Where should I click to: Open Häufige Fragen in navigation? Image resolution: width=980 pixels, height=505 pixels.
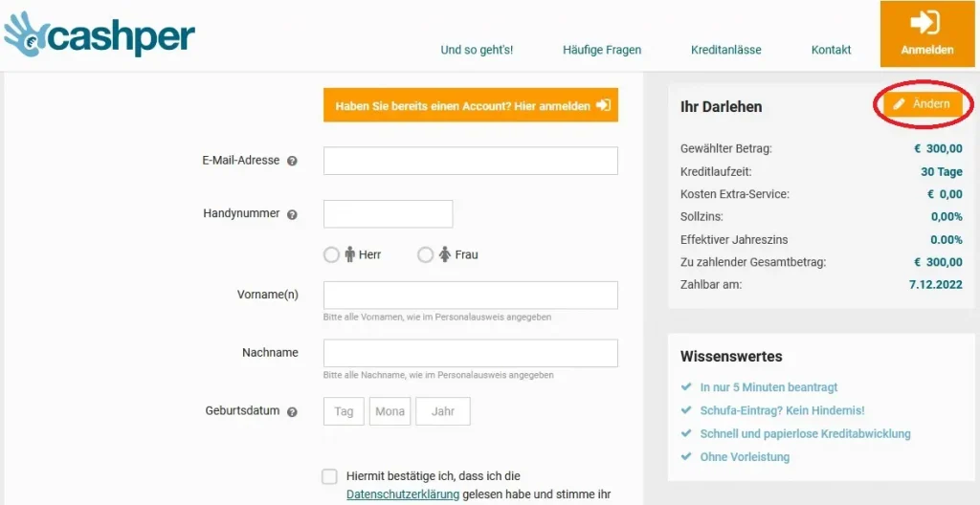[602, 50]
